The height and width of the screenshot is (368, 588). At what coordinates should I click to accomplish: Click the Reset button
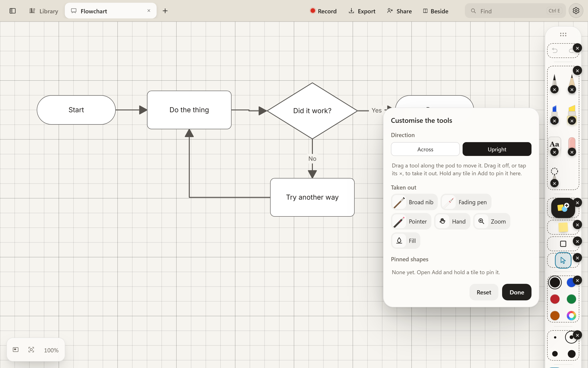484,292
